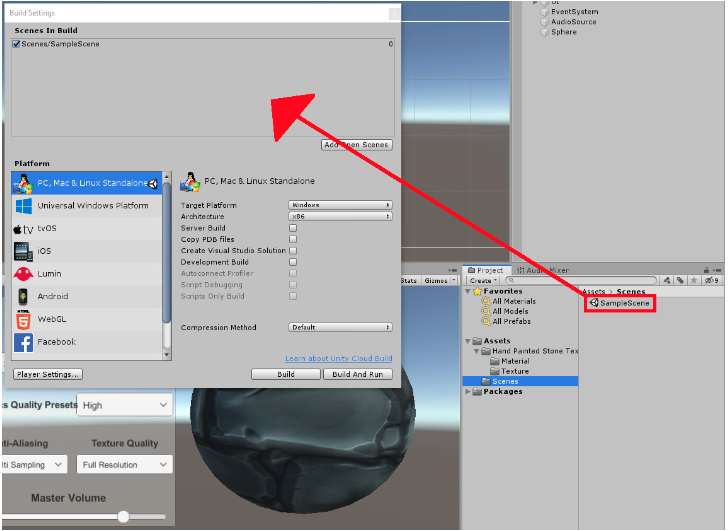The width and height of the screenshot is (728, 531).
Task: Select the Lumin platform icon
Action: pos(23,274)
